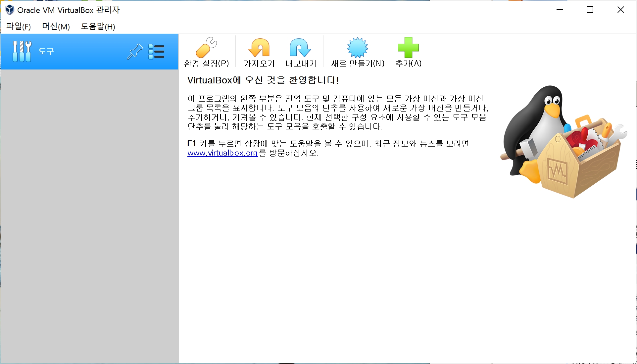
Task: Select the 도구 tools item in sidebar
Action: [x=46, y=52]
